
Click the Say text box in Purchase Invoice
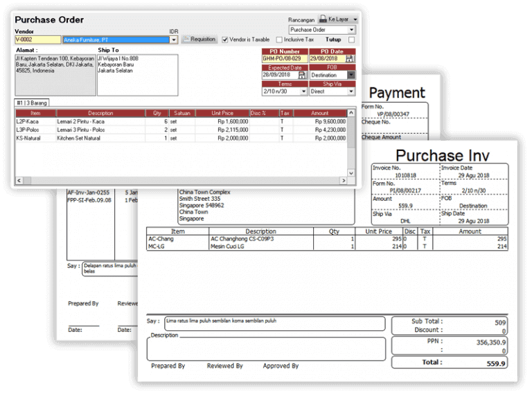[x=275, y=323]
